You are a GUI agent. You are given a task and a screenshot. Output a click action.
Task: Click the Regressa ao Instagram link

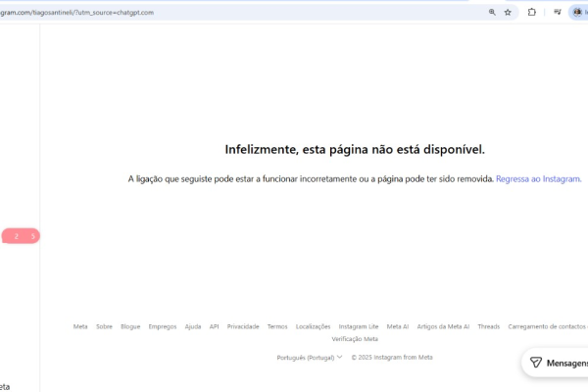[x=539, y=179]
